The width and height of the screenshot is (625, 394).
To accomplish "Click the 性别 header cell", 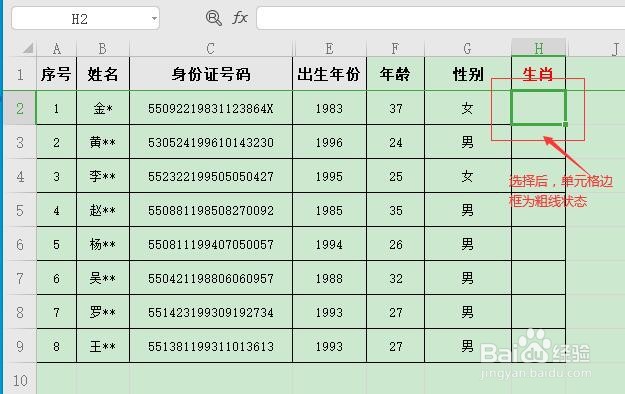I will tap(468, 74).
